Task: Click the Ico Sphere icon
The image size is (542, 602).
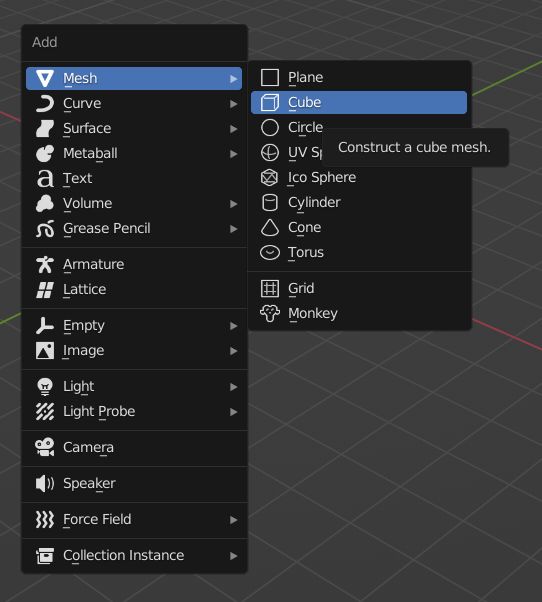Action: [x=269, y=177]
